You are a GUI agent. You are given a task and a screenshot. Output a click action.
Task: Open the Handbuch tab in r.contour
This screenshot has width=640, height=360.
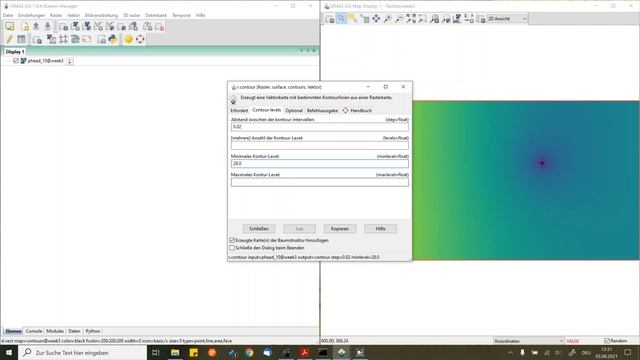(x=357, y=111)
